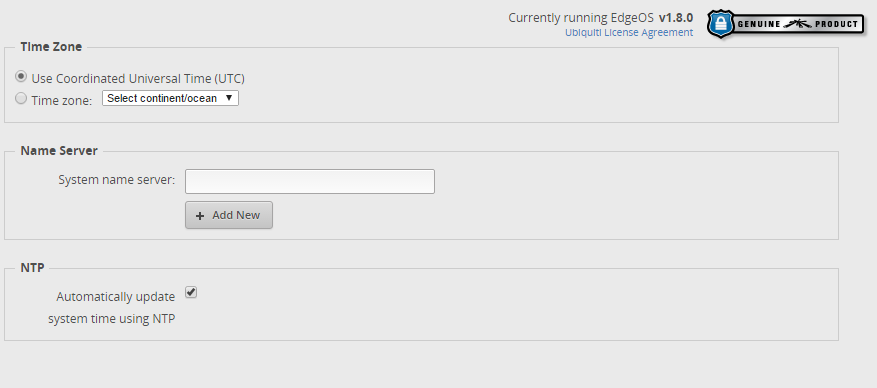Click the word PRODUCT on the badge
877x388 pixels.
tap(836, 24)
